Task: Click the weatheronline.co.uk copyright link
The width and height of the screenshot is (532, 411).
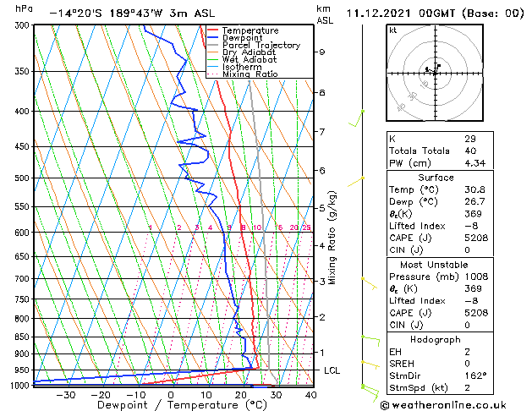Action: 443,405
